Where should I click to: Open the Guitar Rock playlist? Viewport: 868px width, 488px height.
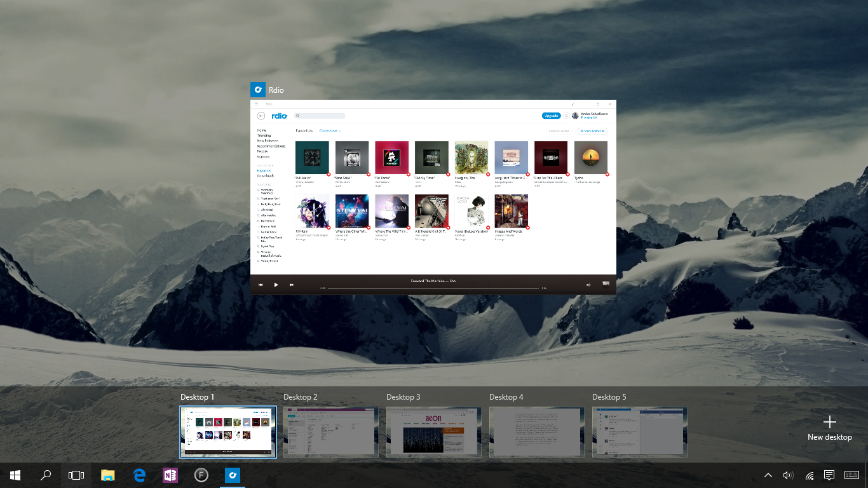[x=268, y=232]
